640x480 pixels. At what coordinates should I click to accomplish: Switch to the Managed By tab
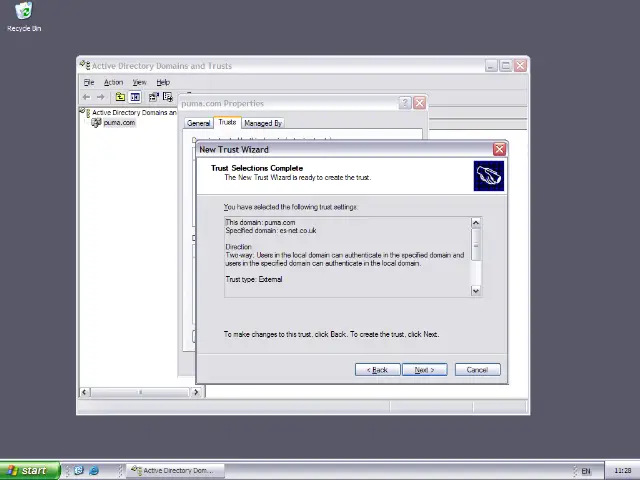tap(263, 123)
